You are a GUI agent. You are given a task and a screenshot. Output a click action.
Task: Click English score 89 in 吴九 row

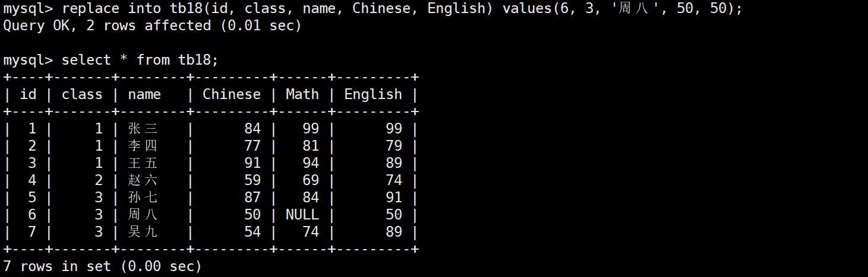point(394,232)
